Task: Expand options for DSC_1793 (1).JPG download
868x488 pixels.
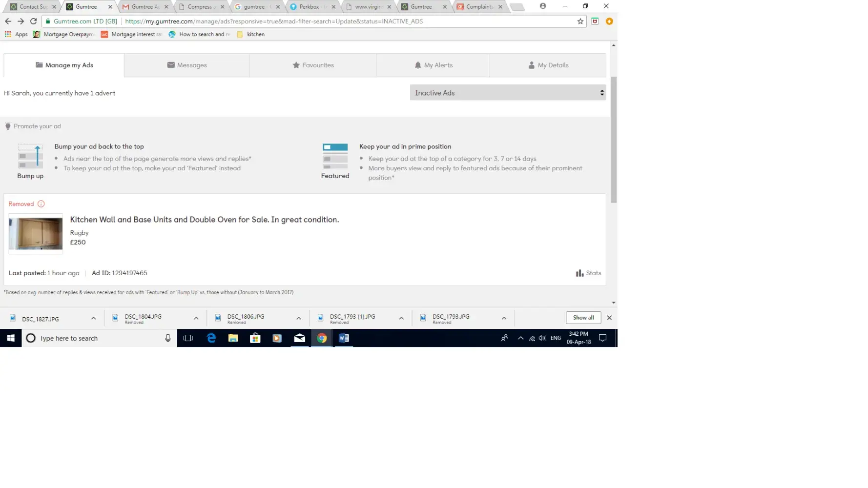Action: pyautogui.click(x=401, y=318)
